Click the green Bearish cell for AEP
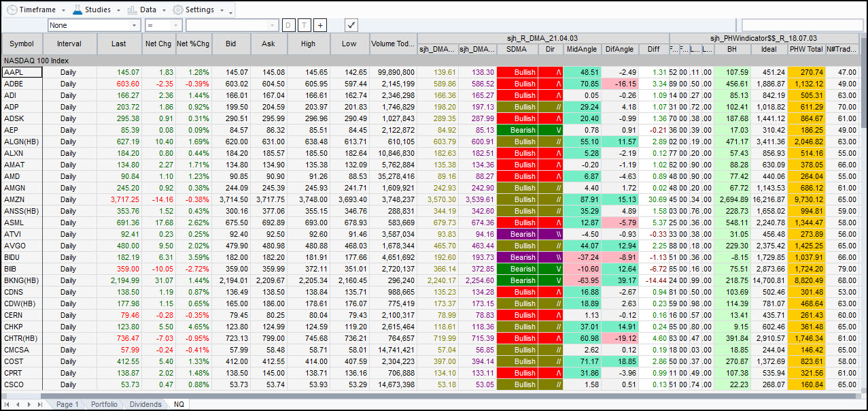The height and width of the screenshot is (411, 868). [517, 130]
